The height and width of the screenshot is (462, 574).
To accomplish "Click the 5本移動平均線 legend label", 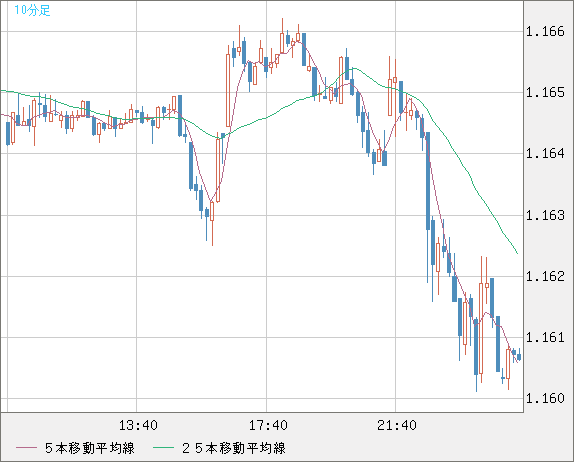I will pyautogui.click(x=90, y=448).
